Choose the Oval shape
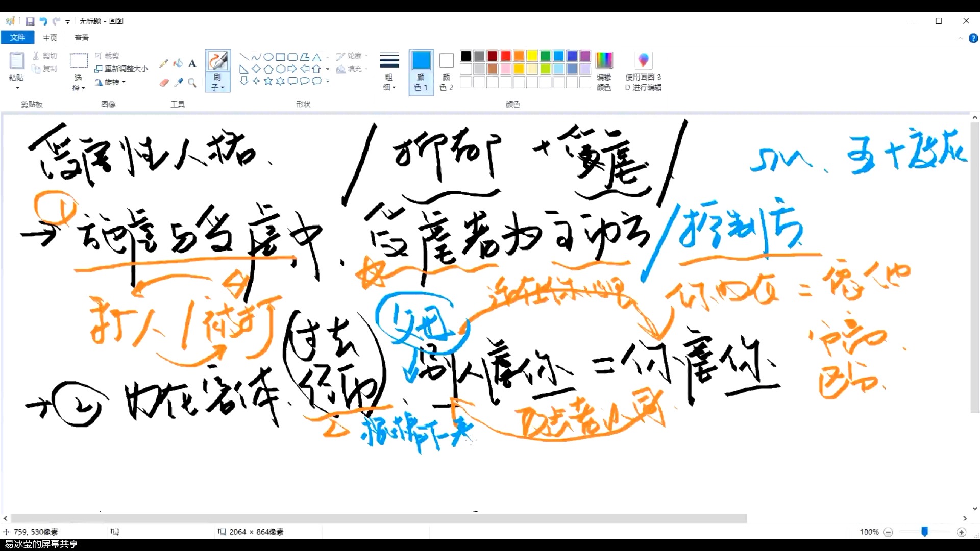Image resolution: width=980 pixels, height=551 pixels. point(268,57)
